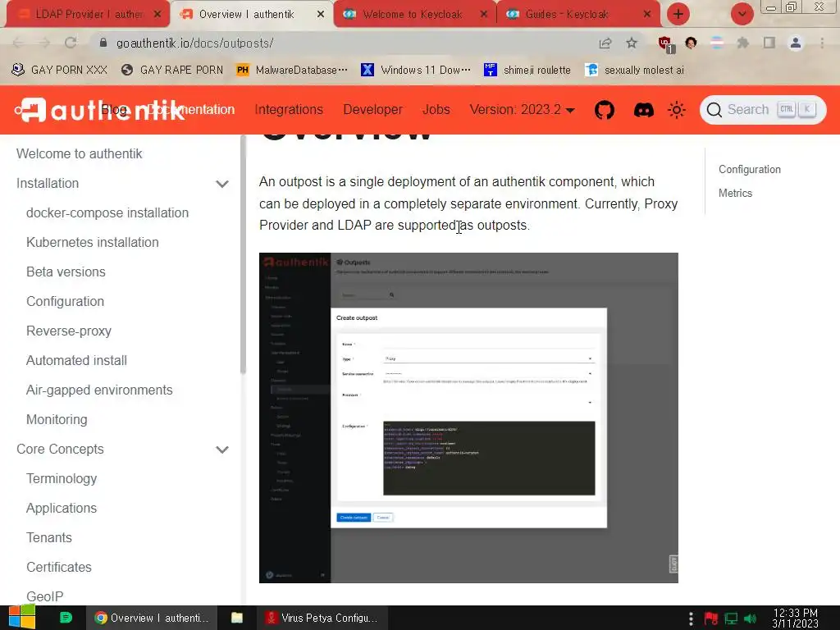
Task: Click the sidebar vertical scrollbar
Action: (243, 254)
